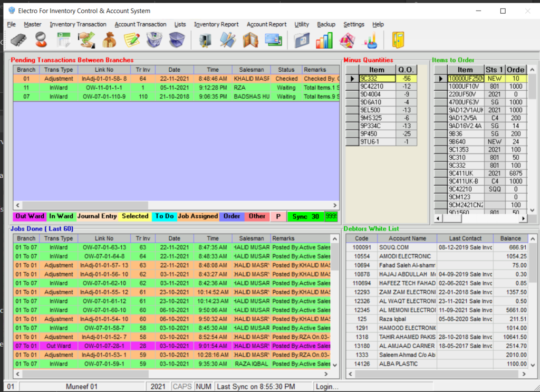Click the money bag toolbar icon

pyautogui.click(x=109, y=40)
